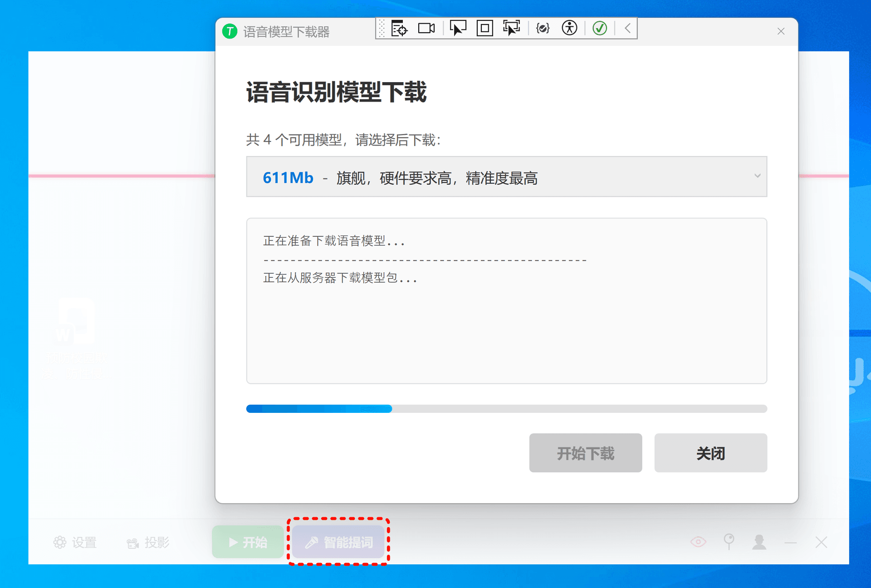
Task: Toggle the pin window icon
Action: click(729, 541)
